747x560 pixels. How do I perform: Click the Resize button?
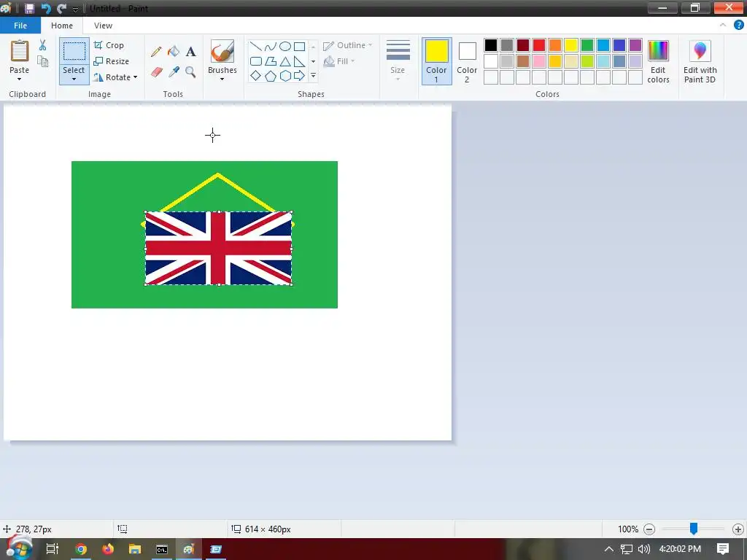pyautogui.click(x=112, y=61)
